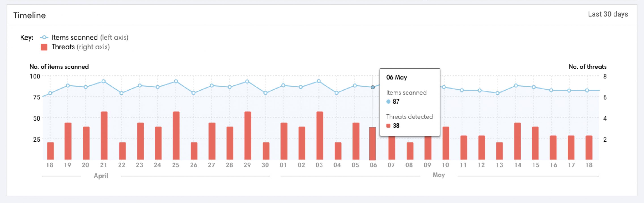Open the Last 30 days range selector

click(x=608, y=14)
